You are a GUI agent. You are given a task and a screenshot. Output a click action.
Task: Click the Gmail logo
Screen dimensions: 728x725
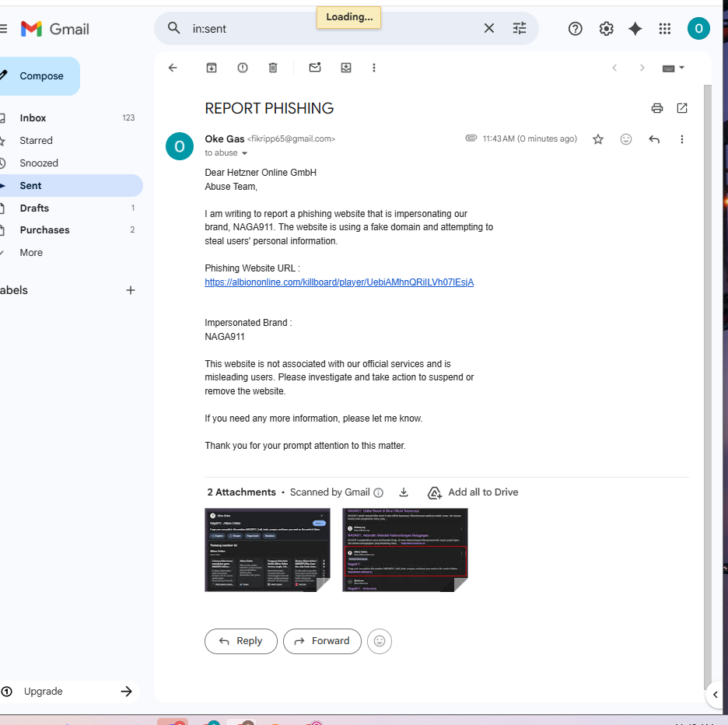point(55,29)
